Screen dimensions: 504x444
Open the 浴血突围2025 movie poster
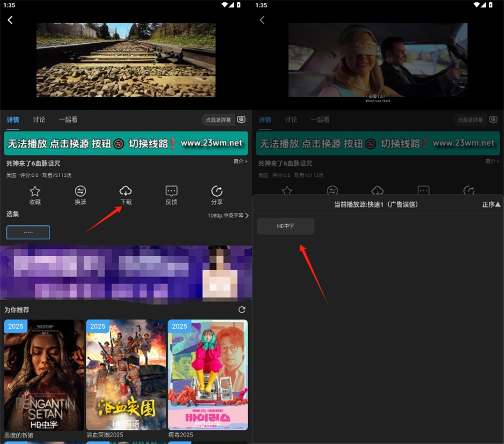point(126,375)
